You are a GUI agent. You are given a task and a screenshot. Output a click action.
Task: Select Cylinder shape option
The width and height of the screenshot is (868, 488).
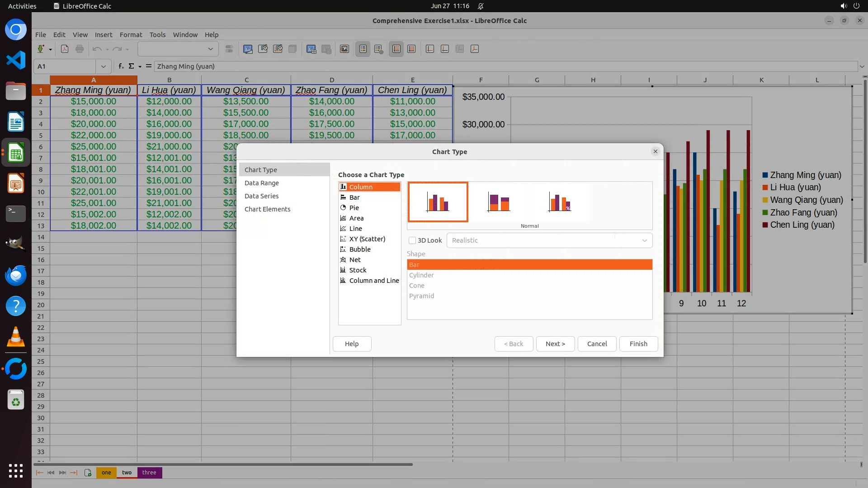pos(421,275)
